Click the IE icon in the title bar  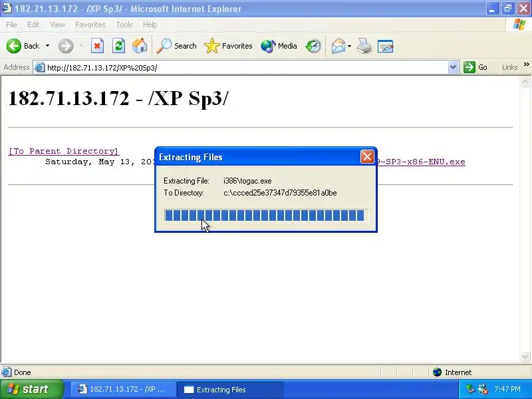click(x=7, y=8)
